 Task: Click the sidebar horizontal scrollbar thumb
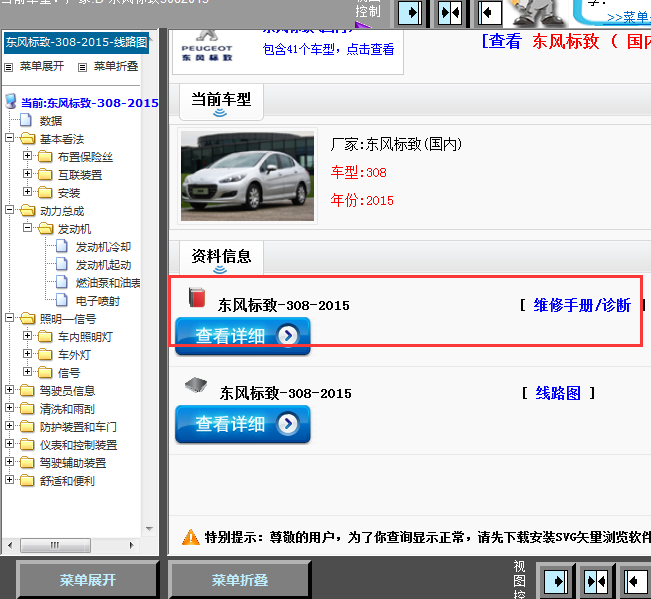55,545
